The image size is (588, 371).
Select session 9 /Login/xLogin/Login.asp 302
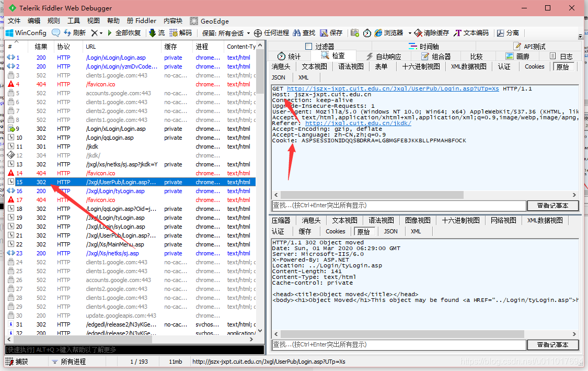pos(131,129)
